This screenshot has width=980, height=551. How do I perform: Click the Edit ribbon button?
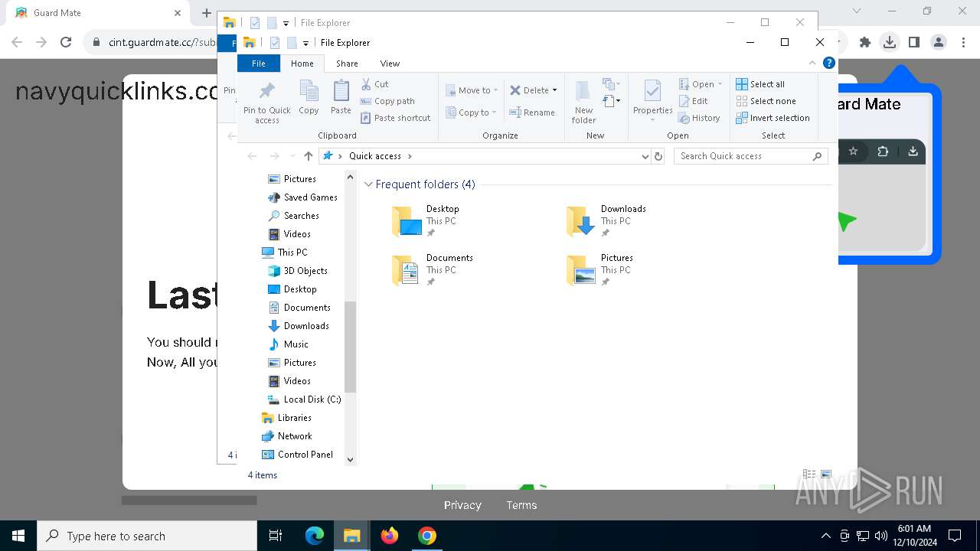(694, 101)
